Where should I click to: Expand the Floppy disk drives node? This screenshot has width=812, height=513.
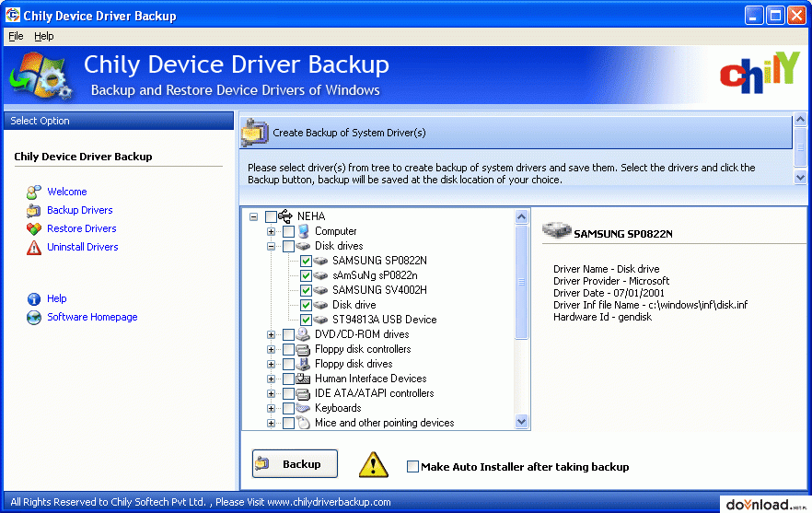pyautogui.click(x=271, y=365)
